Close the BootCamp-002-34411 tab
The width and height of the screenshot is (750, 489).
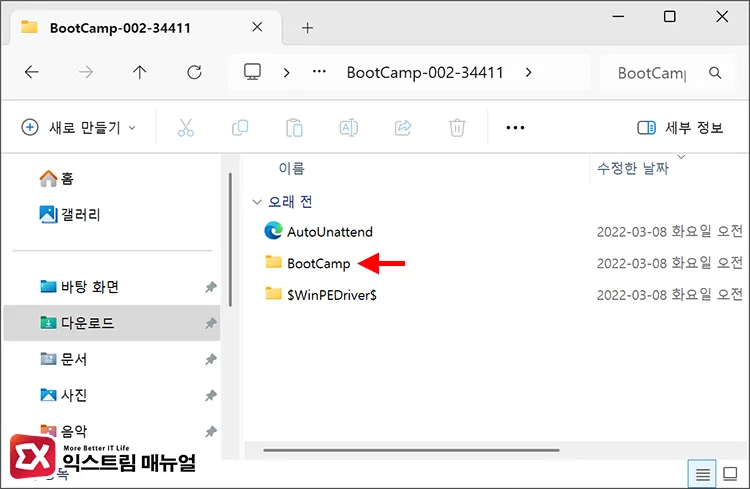[x=257, y=27]
